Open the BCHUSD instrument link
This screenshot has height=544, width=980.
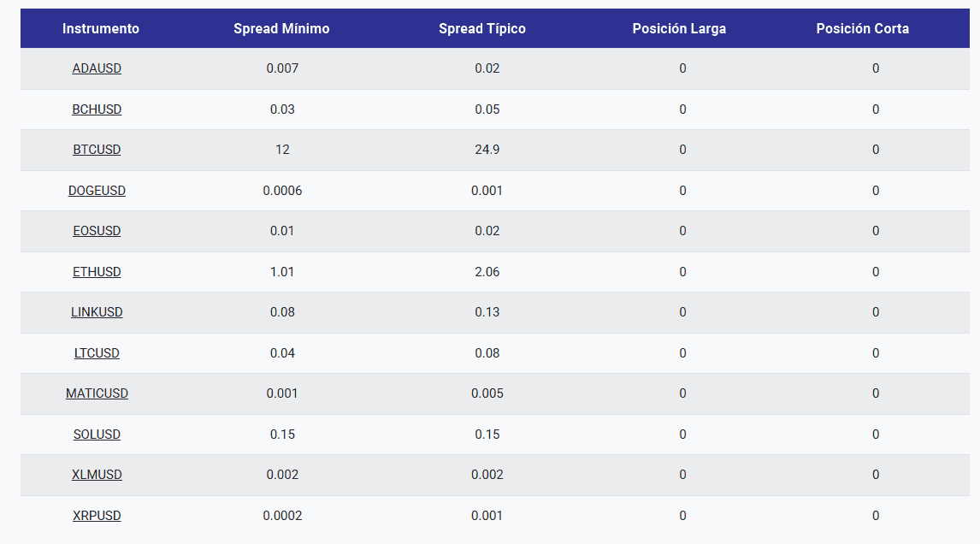tap(97, 109)
